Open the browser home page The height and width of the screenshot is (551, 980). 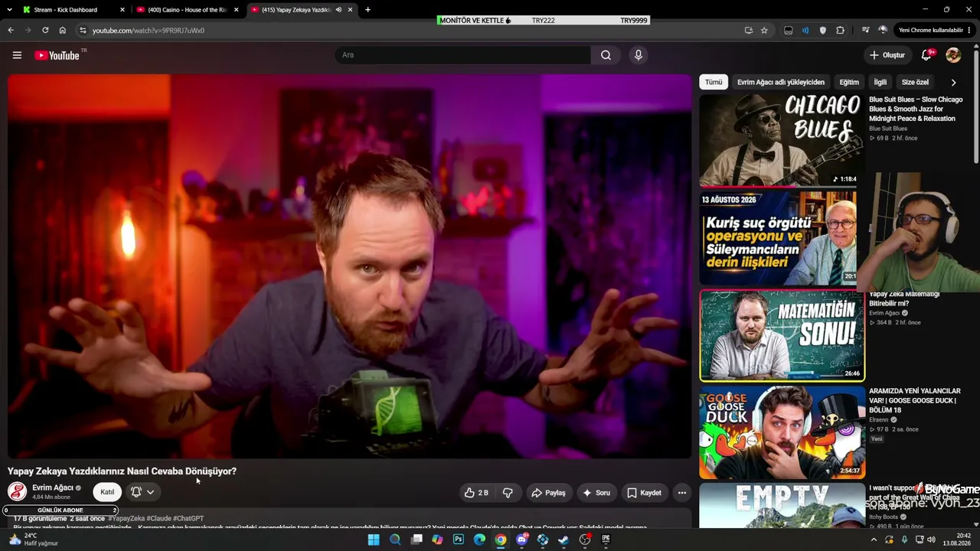click(x=63, y=31)
